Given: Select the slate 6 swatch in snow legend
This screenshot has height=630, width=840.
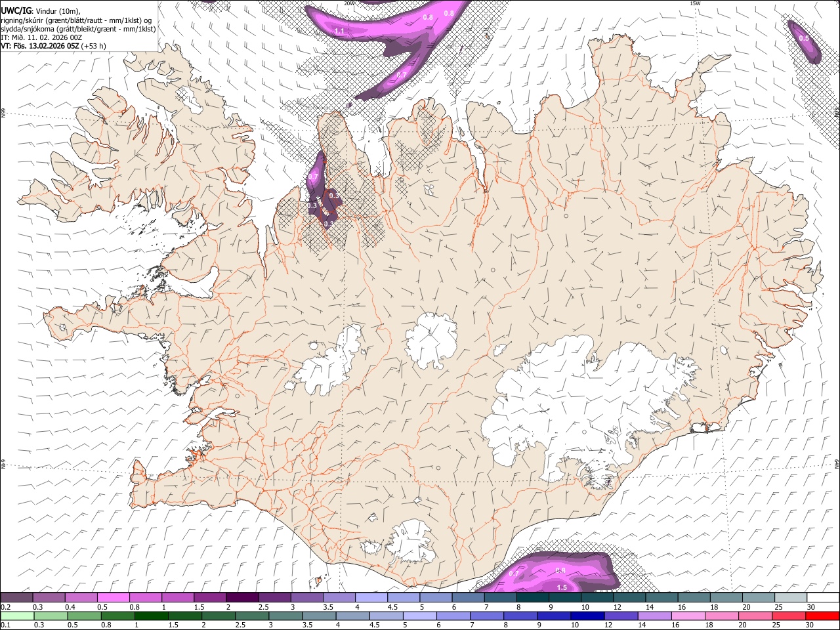Looking at the screenshot, I should click(469, 598).
